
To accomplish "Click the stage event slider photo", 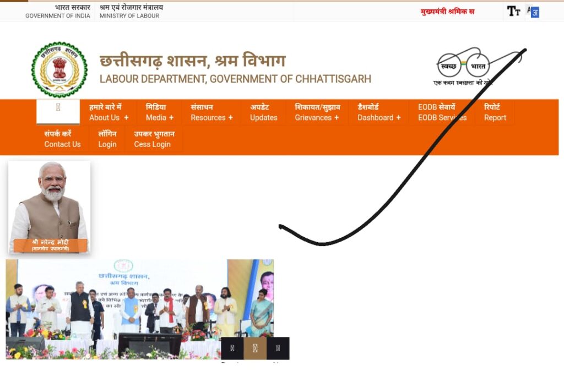I will pyautogui.click(x=139, y=309).
